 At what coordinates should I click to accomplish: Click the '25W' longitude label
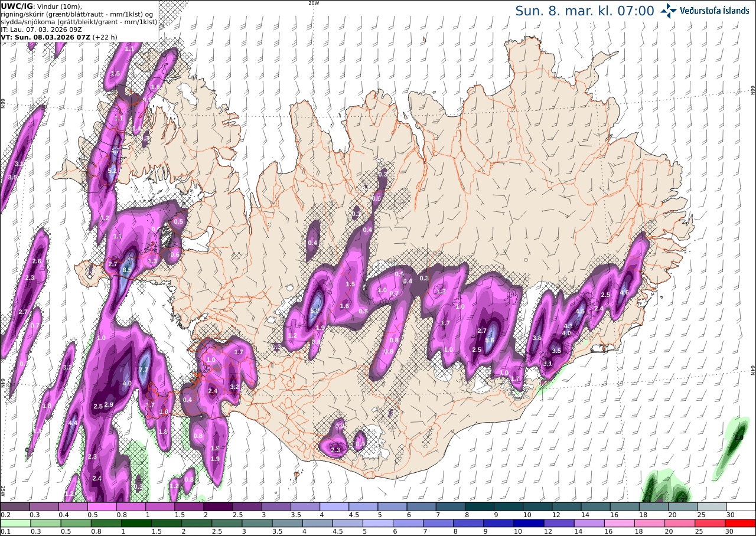tap(3, 491)
